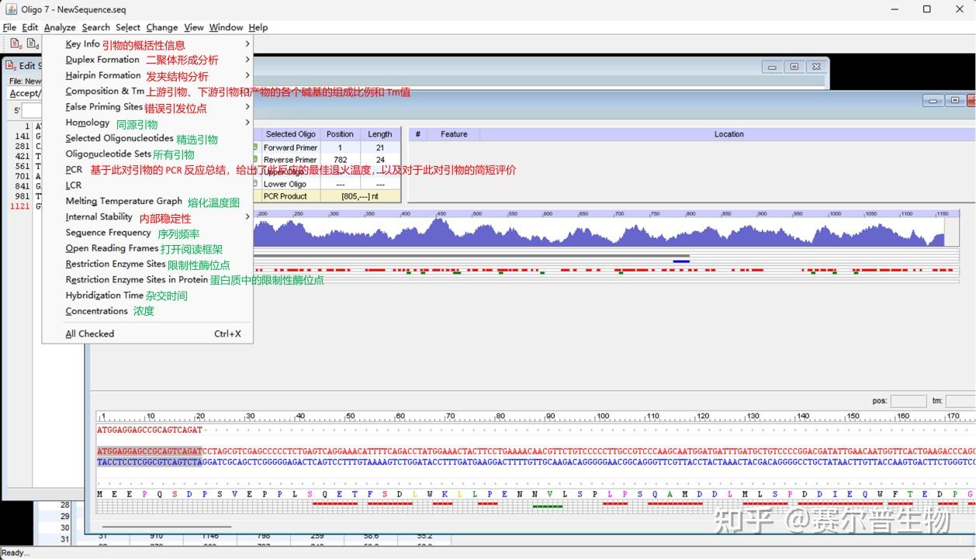This screenshot has width=976, height=560.
Task: Click the [805,---] nt product value
Action: 360,196
